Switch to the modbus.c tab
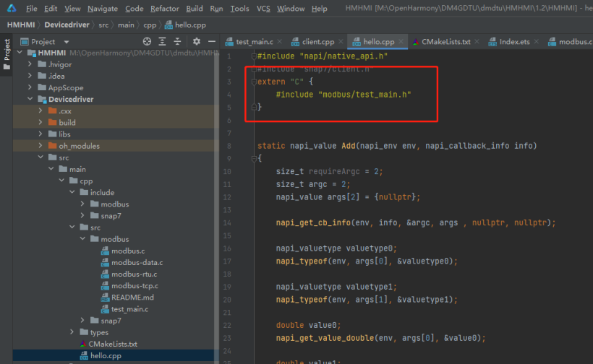 tap(571, 42)
